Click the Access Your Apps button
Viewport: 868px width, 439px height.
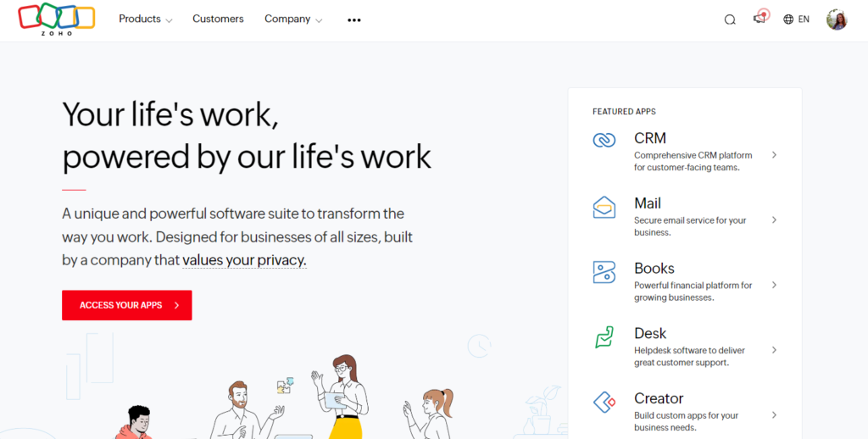(127, 305)
